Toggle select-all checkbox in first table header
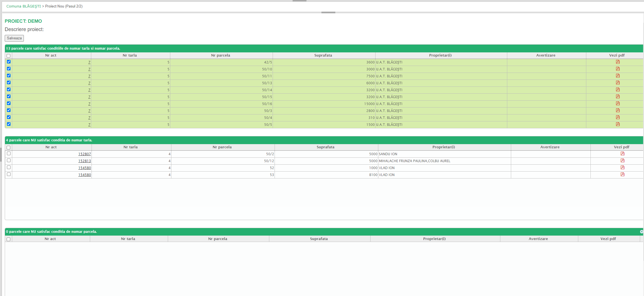This screenshot has width=644, height=296. (x=9, y=56)
